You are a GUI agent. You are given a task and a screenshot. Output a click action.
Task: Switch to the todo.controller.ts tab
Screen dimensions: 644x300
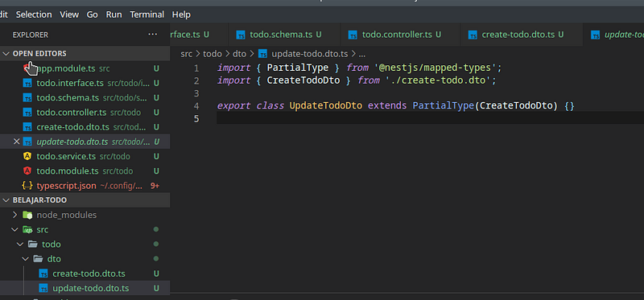(400, 35)
